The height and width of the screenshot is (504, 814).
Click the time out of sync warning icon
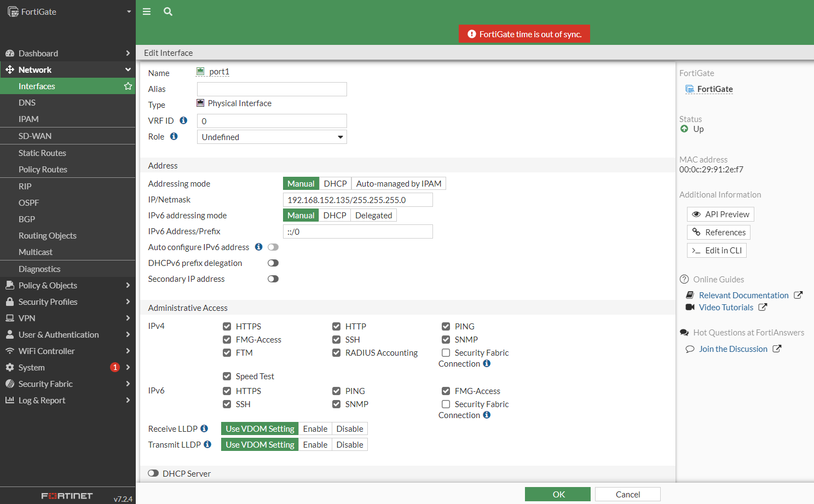click(x=471, y=34)
